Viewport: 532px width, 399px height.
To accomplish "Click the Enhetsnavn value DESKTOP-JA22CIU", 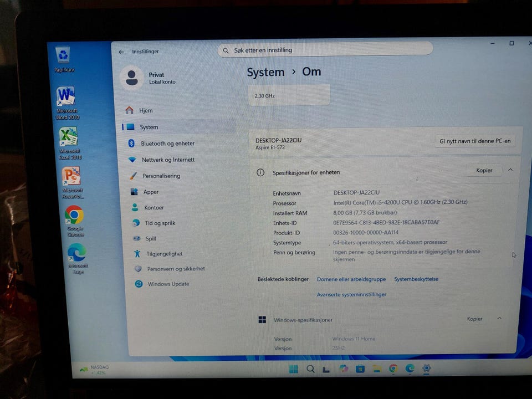I will (x=356, y=193).
